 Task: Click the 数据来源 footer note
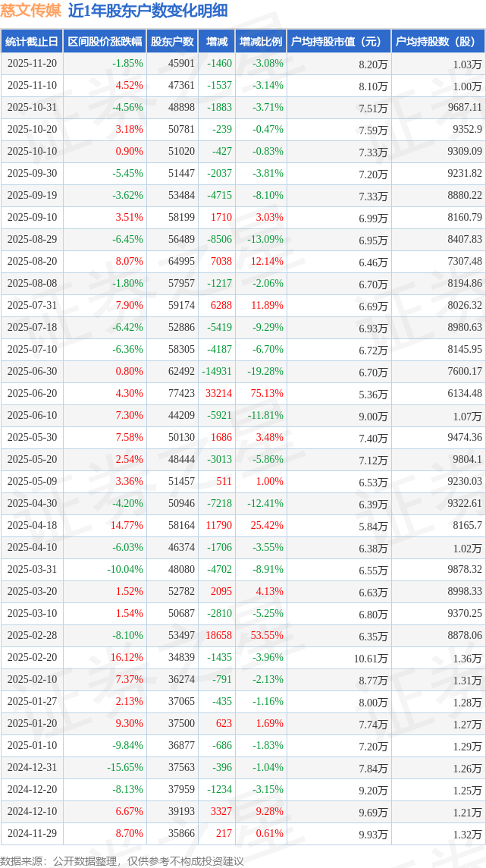pos(121,861)
